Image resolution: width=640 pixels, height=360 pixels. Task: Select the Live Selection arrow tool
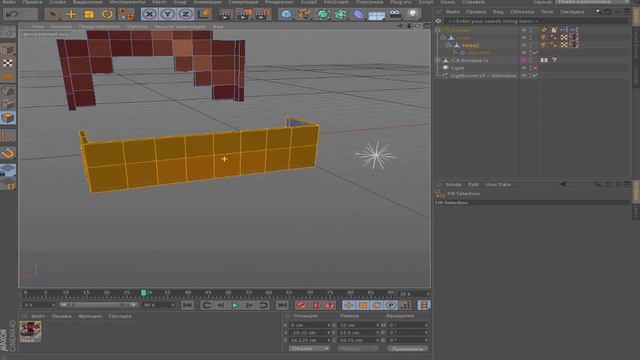point(52,14)
